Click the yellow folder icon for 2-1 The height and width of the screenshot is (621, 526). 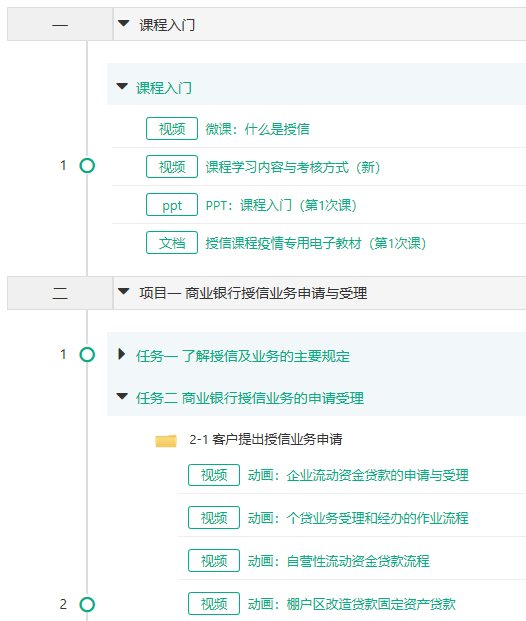(166, 440)
